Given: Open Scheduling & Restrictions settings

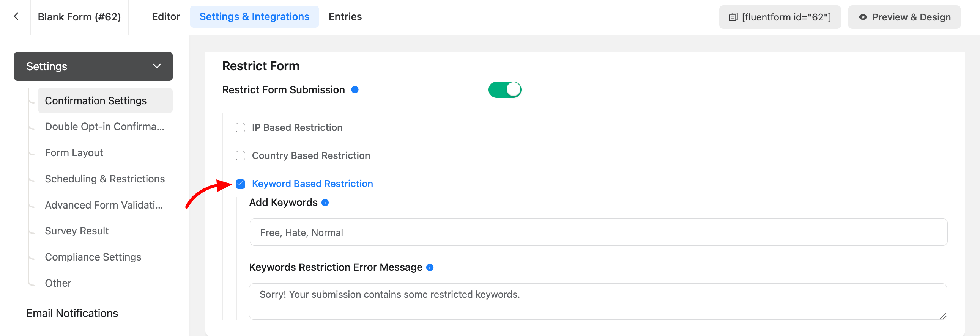Looking at the screenshot, I should point(105,179).
